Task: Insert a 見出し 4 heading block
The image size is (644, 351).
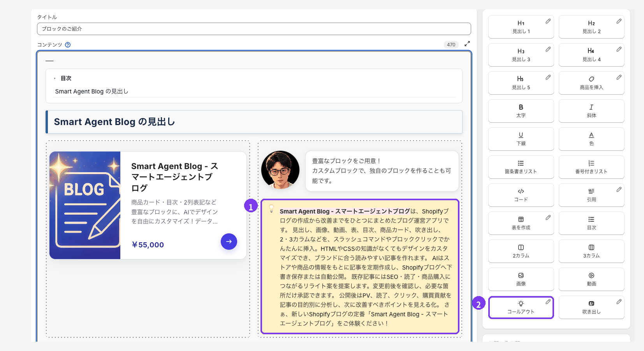Action: [591, 55]
